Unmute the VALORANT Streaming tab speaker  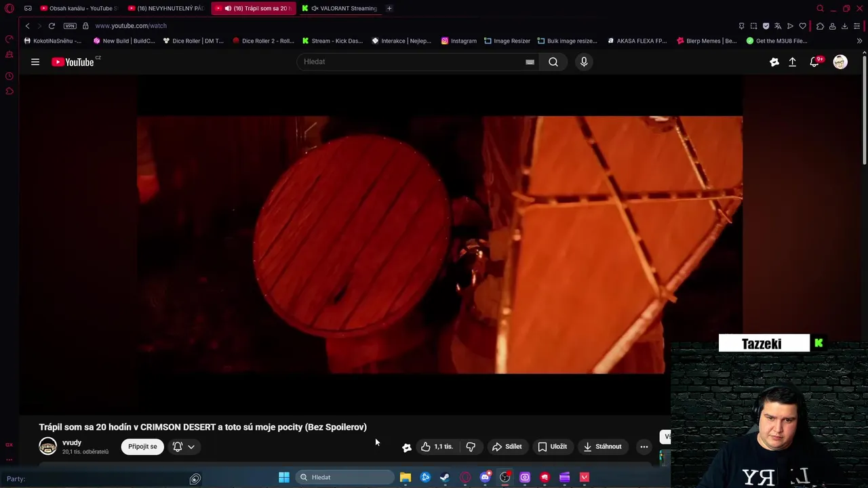[x=315, y=8]
